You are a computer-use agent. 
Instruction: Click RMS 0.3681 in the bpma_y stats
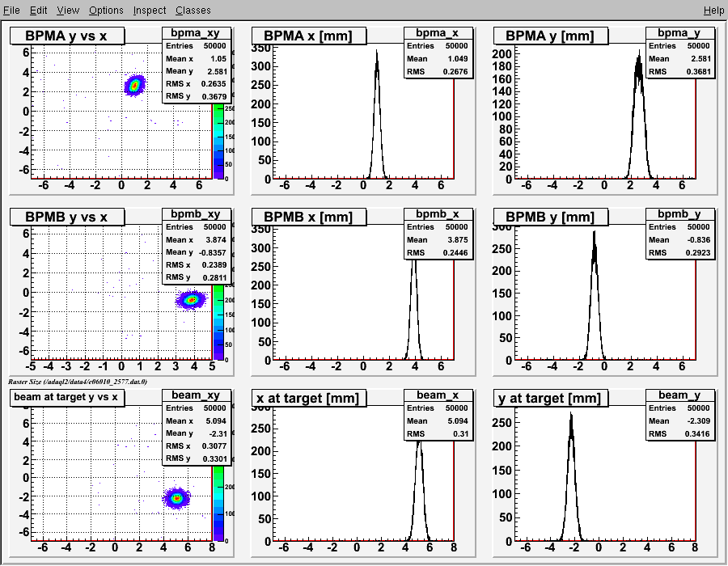click(x=679, y=72)
